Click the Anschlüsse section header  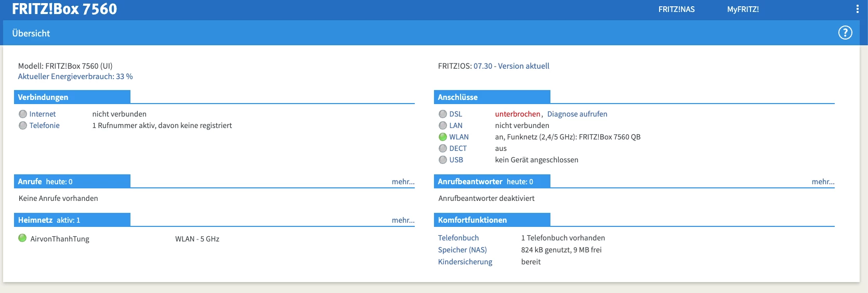tap(492, 97)
